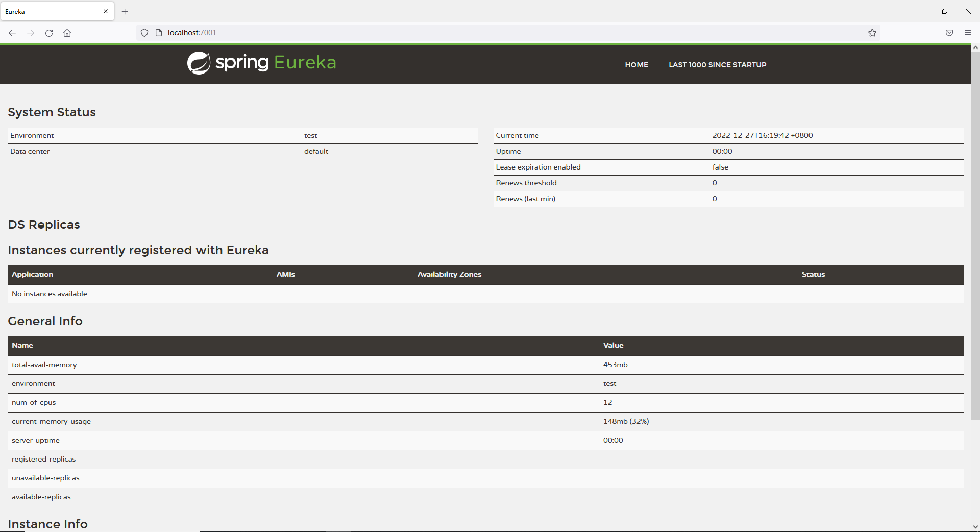Click the scrollbar down arrow

(975, 527)
